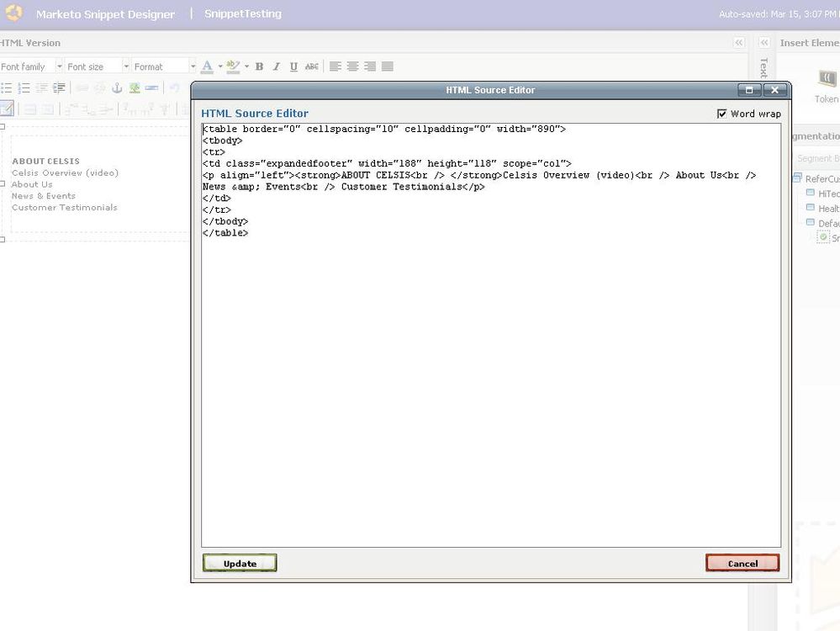Apply underline formatting

pos(293,66)
